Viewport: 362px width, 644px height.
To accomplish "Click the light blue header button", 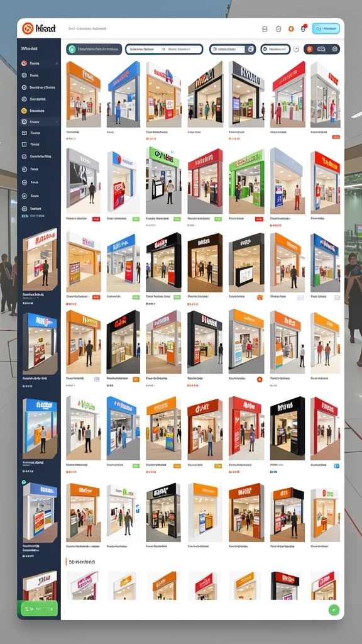I will [x=326, y=29].
